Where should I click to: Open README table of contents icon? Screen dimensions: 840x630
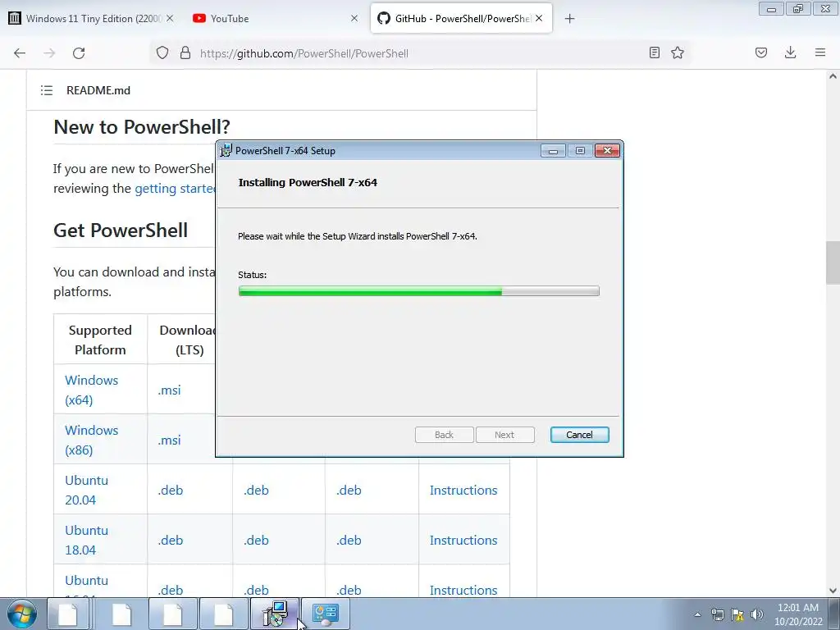point(47,90)
